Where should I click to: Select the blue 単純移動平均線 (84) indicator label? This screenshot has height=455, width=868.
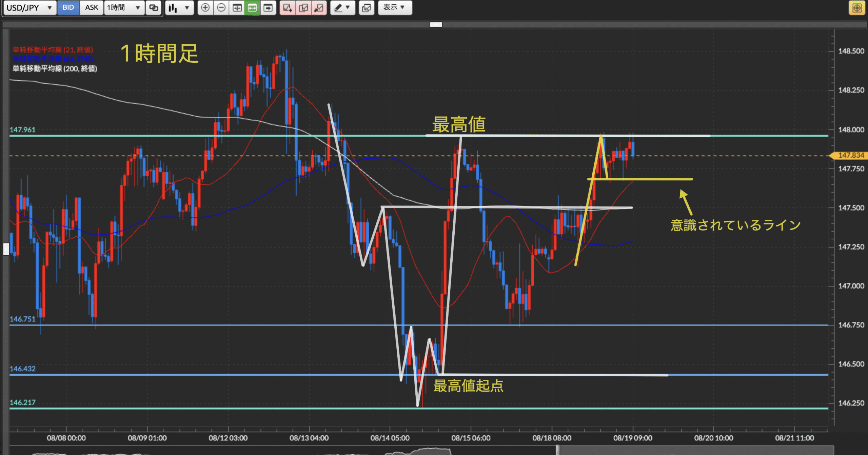click(53, 59)
